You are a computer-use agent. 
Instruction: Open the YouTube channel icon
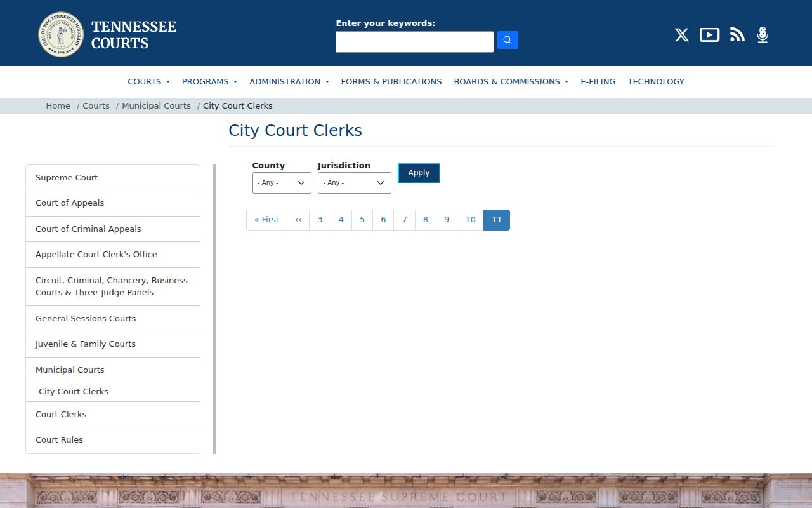tap(709, 35)
